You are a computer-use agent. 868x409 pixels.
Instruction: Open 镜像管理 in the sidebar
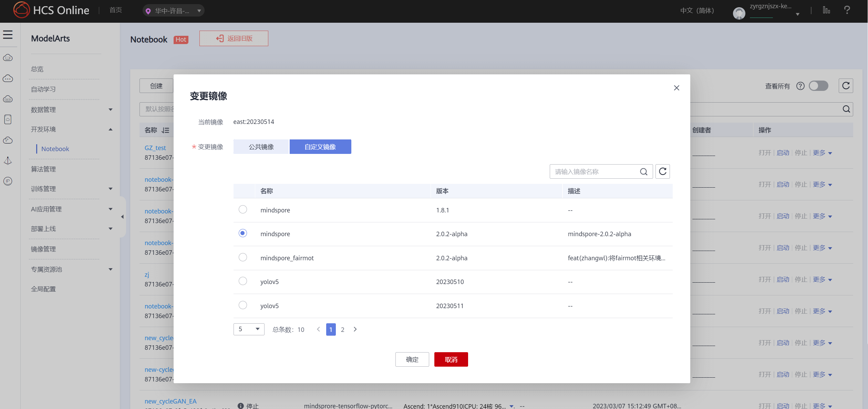(43, 249)
